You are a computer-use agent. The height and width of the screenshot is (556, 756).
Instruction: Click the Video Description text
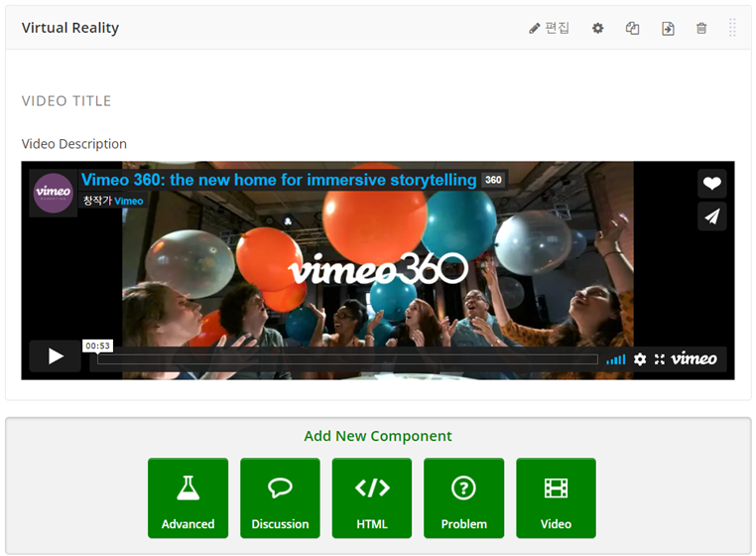tap(74, 144)
